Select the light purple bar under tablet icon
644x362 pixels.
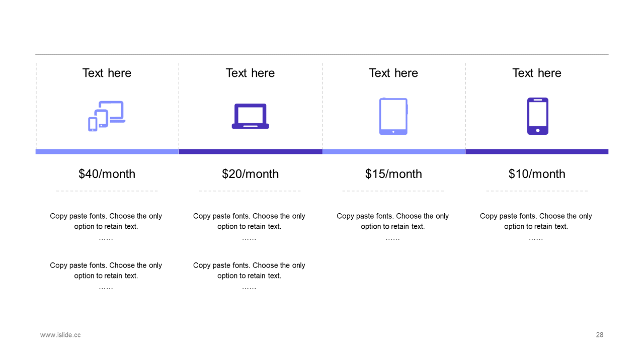click(x=394, y=152)
